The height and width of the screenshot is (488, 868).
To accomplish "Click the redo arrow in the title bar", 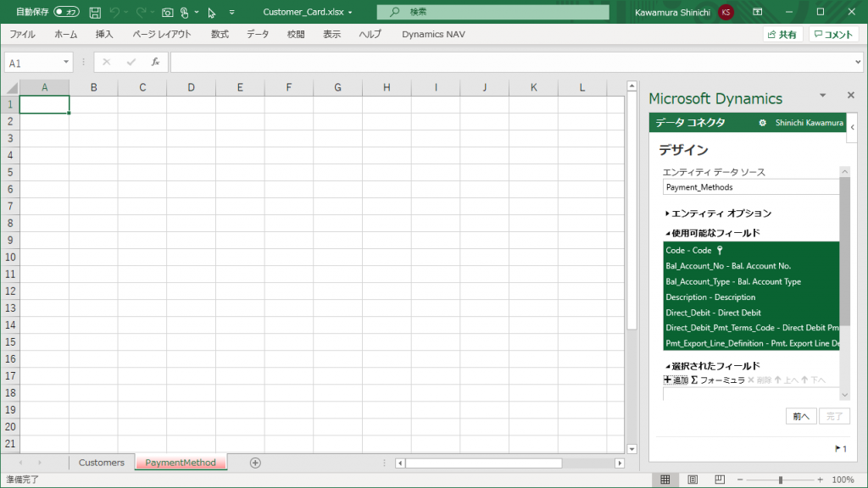I will click(142, 12).
